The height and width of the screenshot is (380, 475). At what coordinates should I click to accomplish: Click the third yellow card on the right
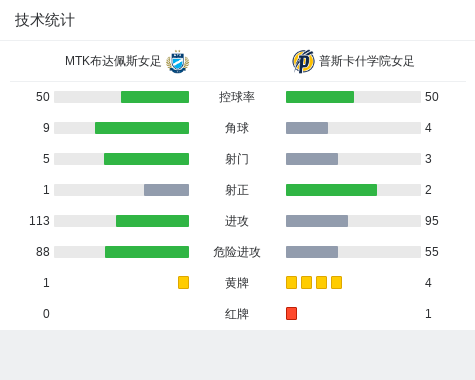pos(321,282)
